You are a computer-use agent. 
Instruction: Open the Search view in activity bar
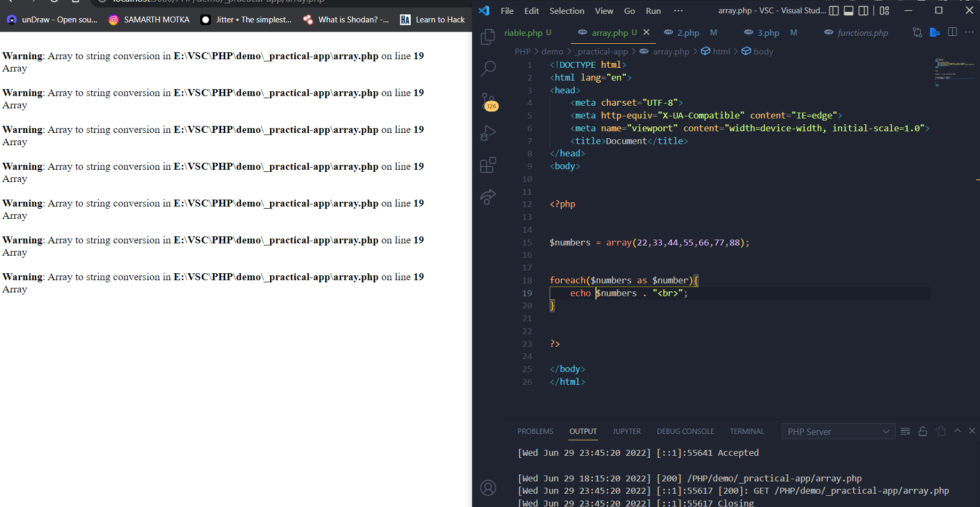[488, 68]
